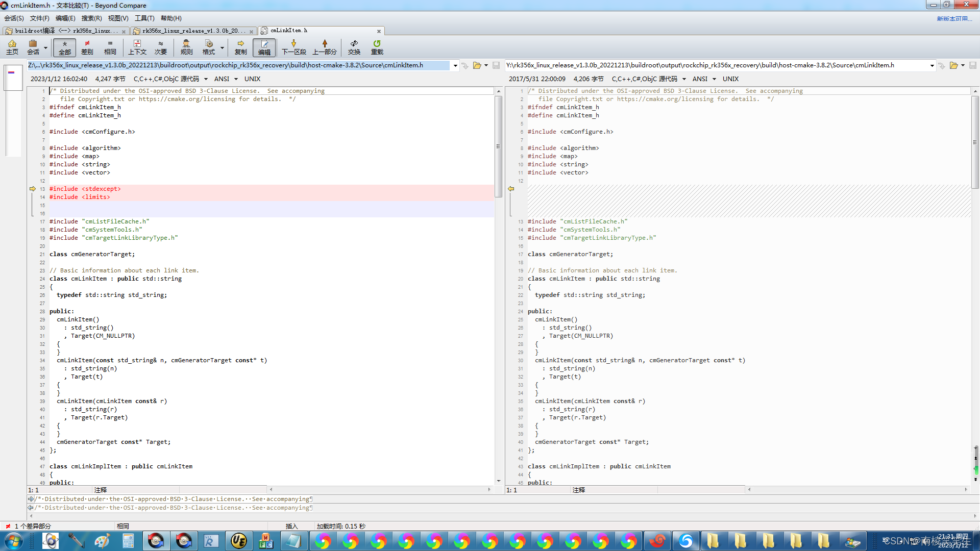Click the 格式 (Format) toolbar icon
The height and width of the screenshot is (551, 980).
(209, 47)
